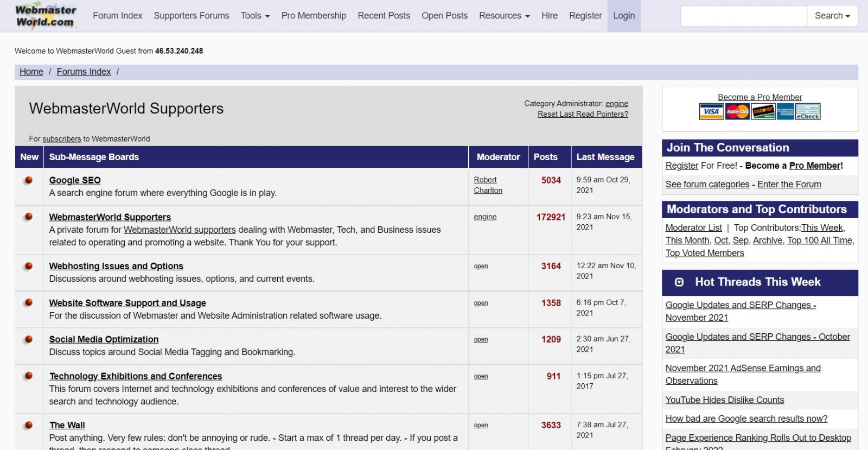Click the Reset Last Read Pointers link
Viewport: 868px width, 450px height.
pos(583,114)
